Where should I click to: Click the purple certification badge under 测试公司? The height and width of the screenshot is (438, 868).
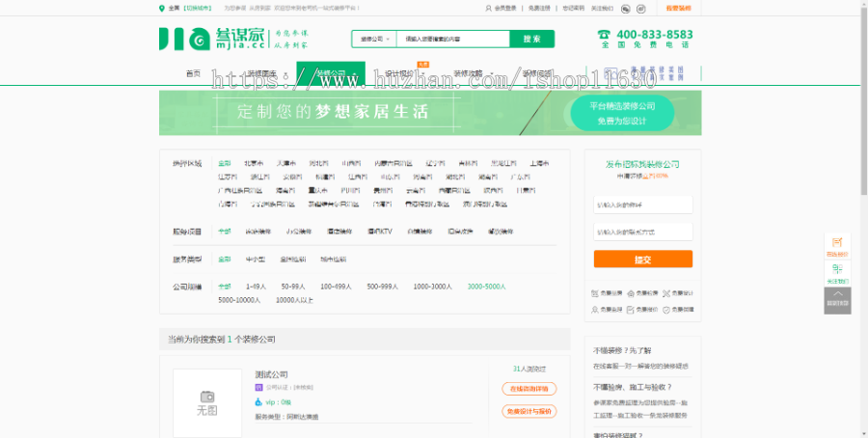point(258,387)
